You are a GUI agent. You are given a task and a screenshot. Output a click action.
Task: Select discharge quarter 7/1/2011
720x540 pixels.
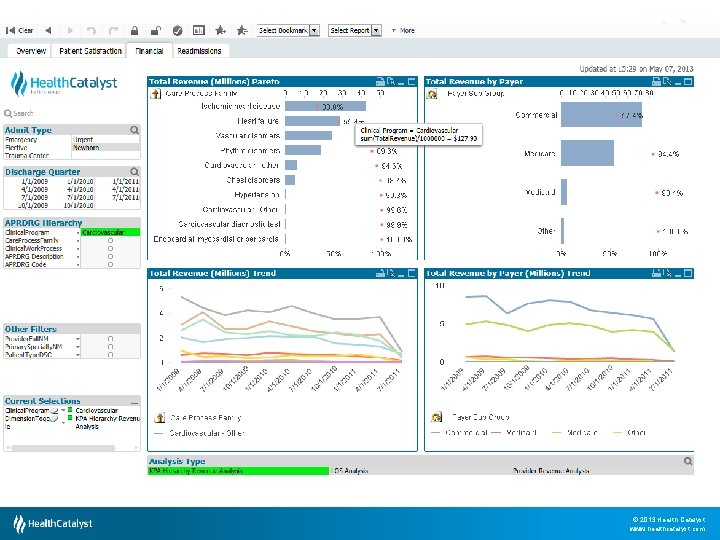click(125, 197)
